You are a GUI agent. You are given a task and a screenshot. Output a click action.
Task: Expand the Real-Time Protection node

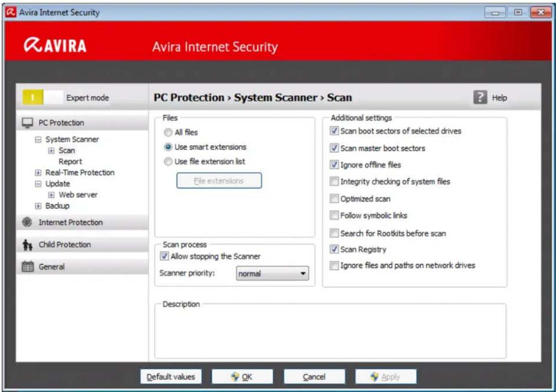click(x=38, y=173)
